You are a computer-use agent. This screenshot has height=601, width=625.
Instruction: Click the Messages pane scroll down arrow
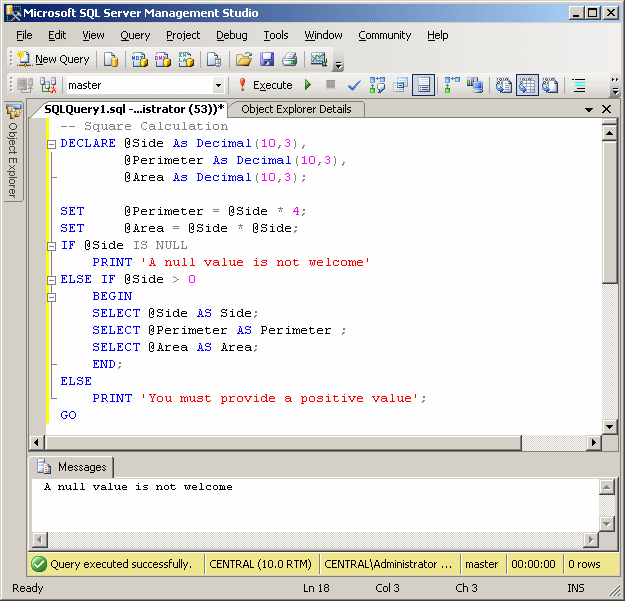click(606, 523)
